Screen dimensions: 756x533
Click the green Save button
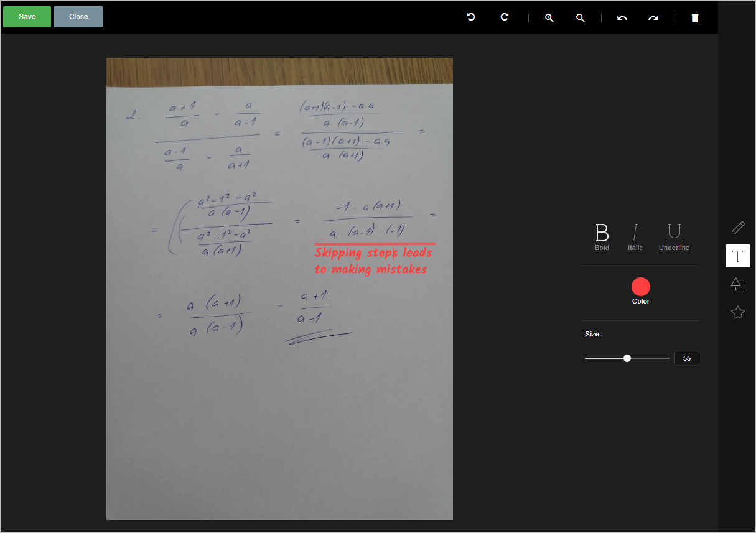(27, 17)
